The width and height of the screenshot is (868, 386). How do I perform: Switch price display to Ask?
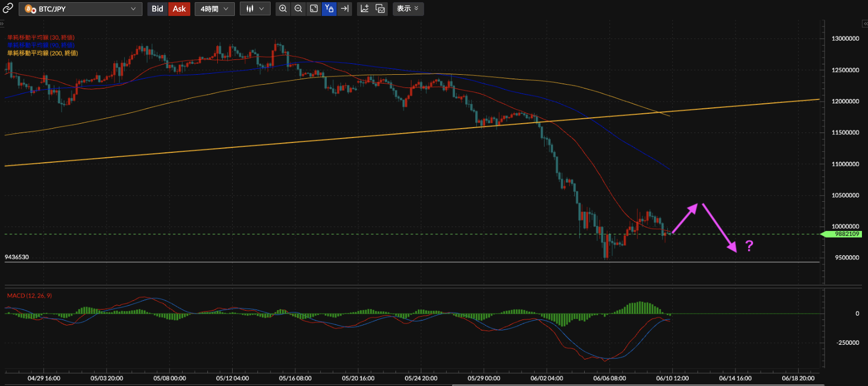coord(179,9)
